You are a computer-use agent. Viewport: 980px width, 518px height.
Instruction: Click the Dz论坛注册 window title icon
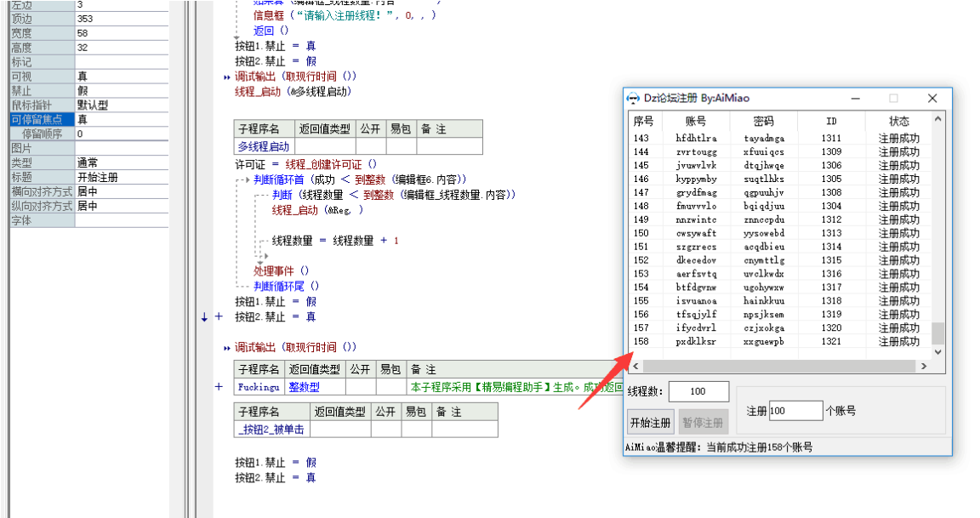tap(634, 99)
